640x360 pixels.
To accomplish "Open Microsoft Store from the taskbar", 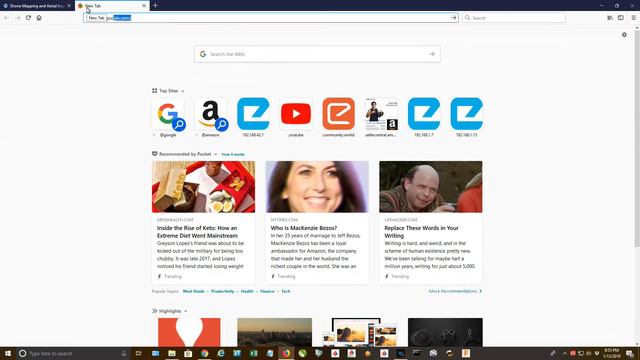I will click(188, 353).
